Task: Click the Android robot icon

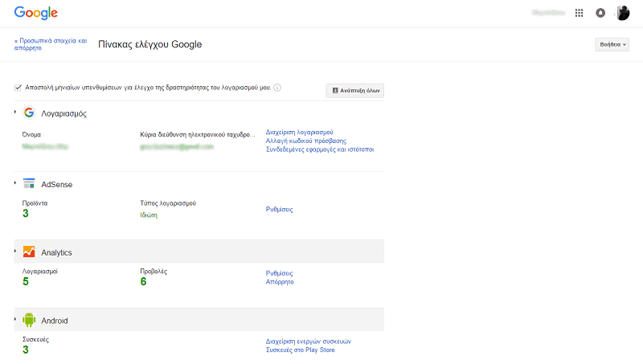Action: (x=29, y=320)
